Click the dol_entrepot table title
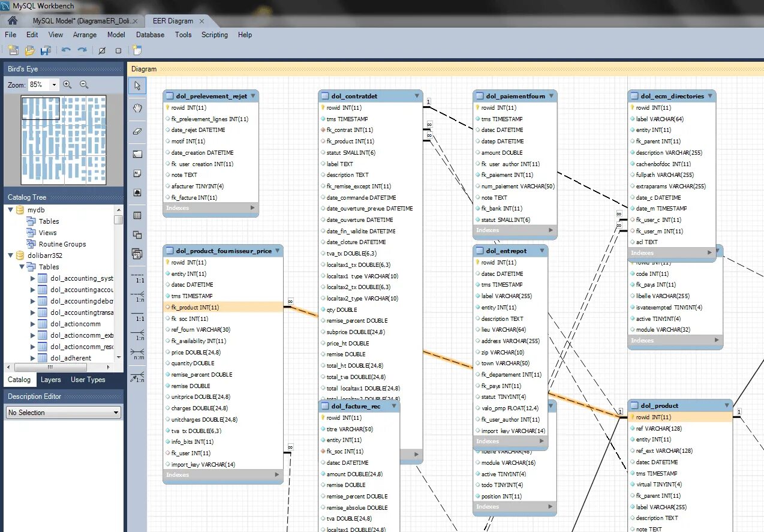Viewport: 764px width, 532px height. (506, 251)
